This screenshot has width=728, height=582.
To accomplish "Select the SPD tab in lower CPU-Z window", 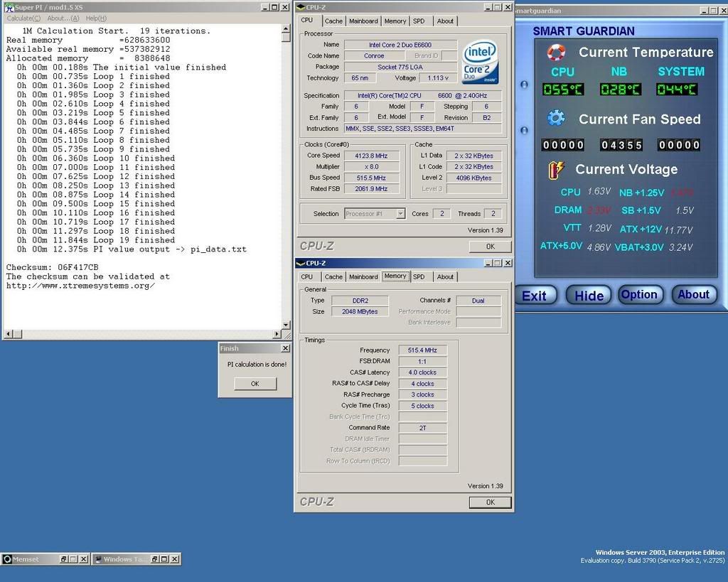I will [419, 276].
